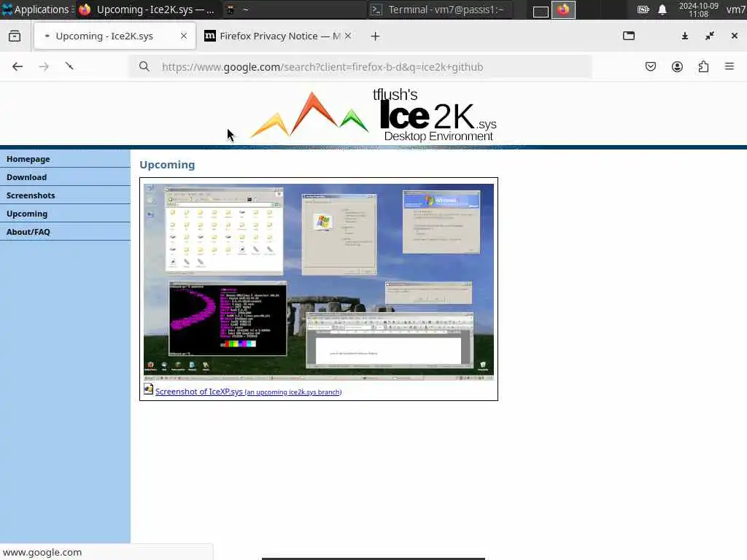
Task: Click the Upcoming page heading
Action: tap(167, 165)
